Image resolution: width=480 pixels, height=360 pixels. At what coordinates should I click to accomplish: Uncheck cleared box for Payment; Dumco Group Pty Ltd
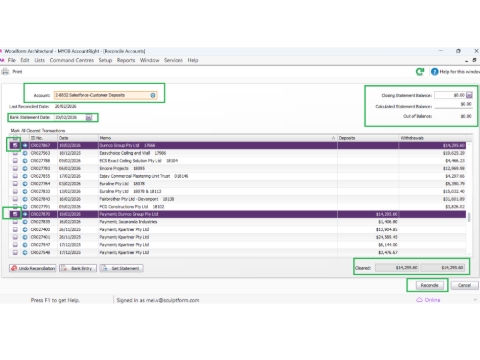point(15,214)
